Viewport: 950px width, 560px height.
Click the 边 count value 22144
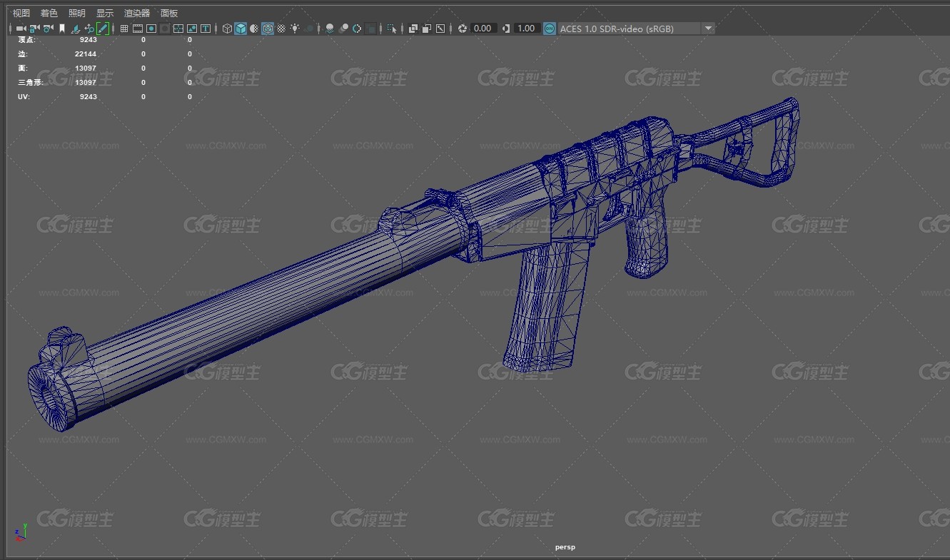(x=86, y=54)
